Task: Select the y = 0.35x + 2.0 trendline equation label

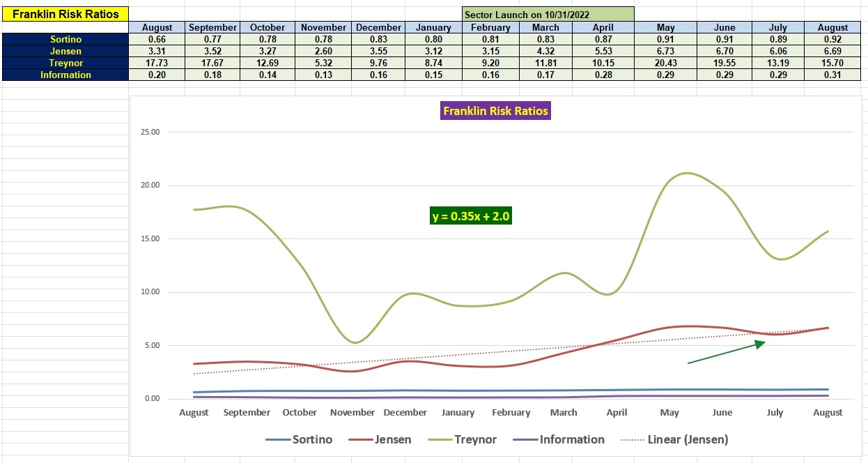Action: pos(471,216)
